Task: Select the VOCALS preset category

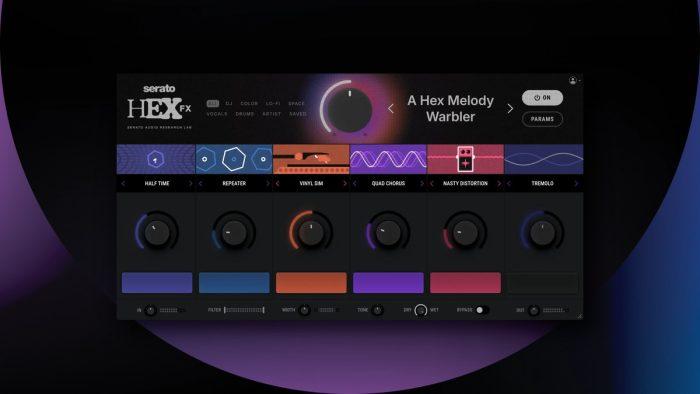Action: tap(217, 114)
